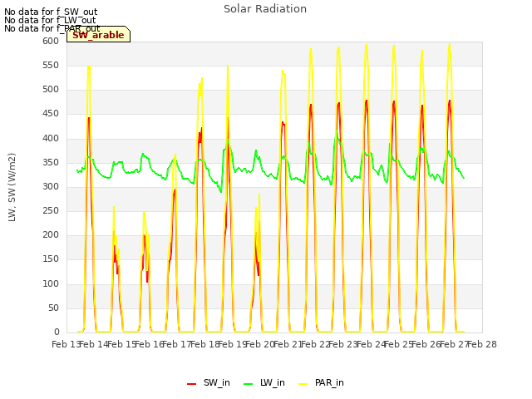This screenshot has height=399, width=532.
Task: Click the 550 y-axis tick label
Action: pyautogui.click(x=51, y=65)
